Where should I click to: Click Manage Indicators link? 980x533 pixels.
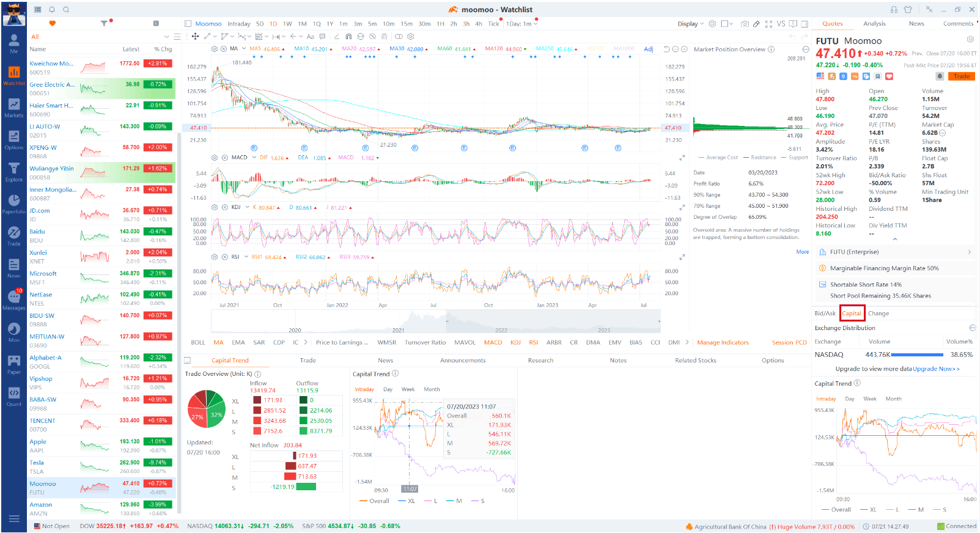[723, 342]
